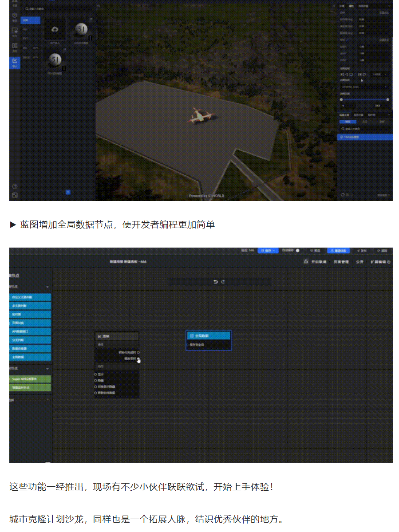Screen dimensions: 399x532
Task: Click the 邀请协作 button
Action: point(338,251)
